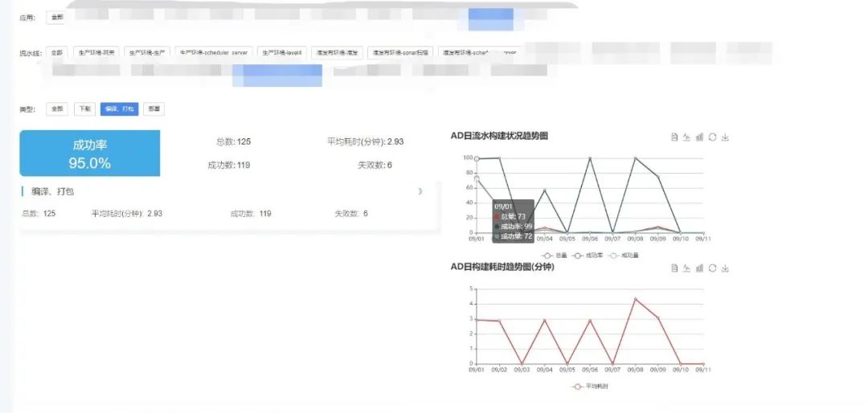Image resolution: width=868 pixels, height=413 pixels.
Task: Click the 平均耗时(分钟): 2.93 summary value
Action: [x=366, y=141]
